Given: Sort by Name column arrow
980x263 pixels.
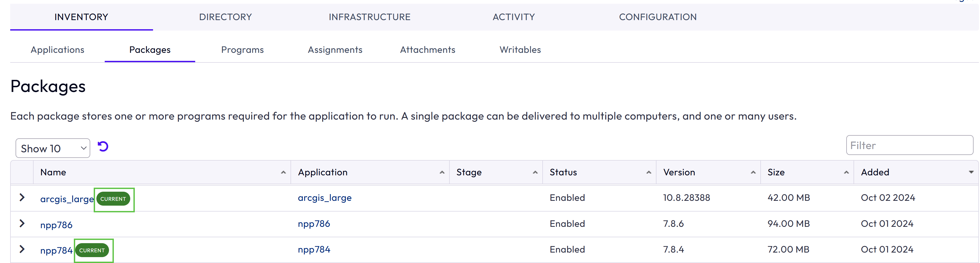Looking at the screenshot, I should pos(284,173).
